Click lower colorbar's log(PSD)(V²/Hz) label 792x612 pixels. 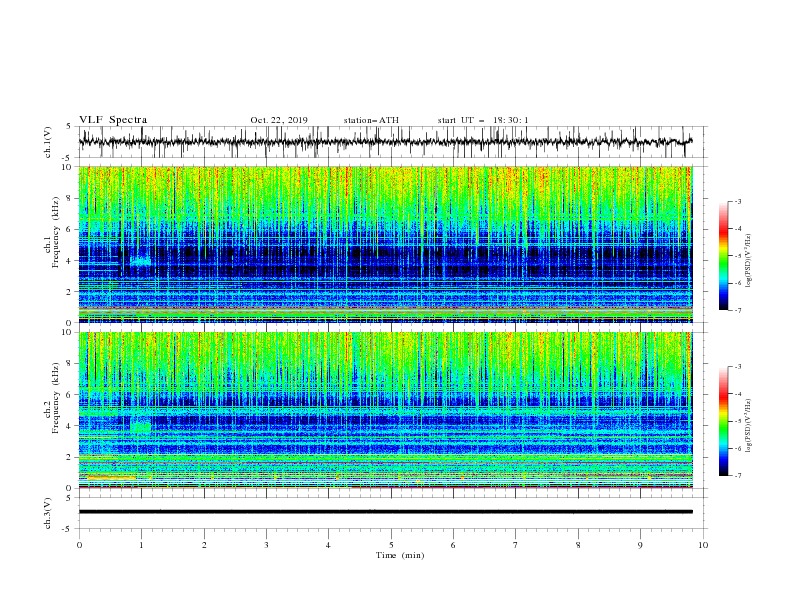pos(748,425)
